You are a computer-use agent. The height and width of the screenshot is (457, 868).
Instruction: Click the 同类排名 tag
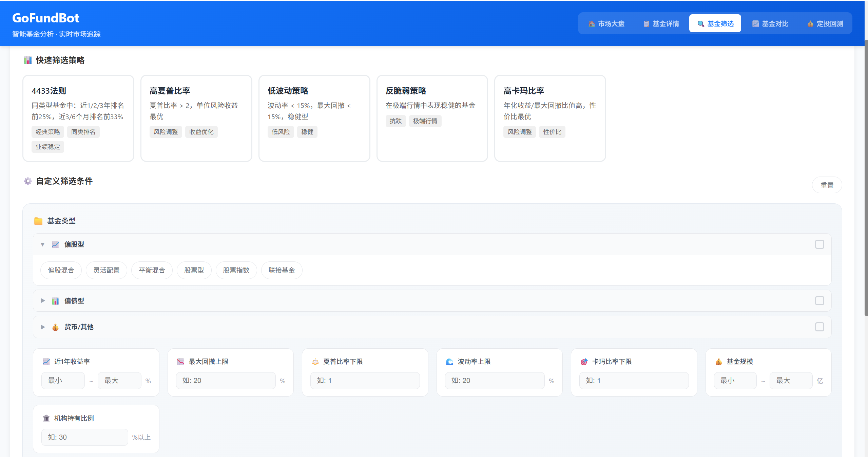[83, 132]
